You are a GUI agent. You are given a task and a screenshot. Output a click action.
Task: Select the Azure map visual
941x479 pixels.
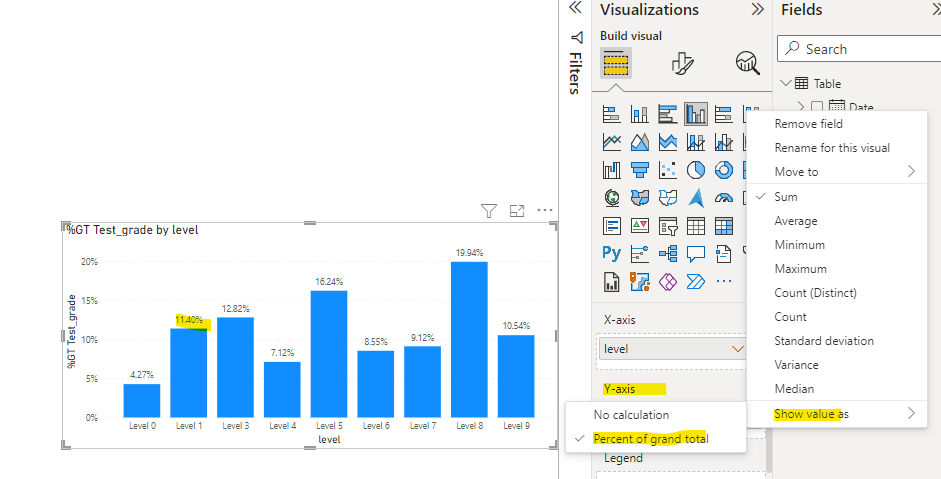pos(696,197)
